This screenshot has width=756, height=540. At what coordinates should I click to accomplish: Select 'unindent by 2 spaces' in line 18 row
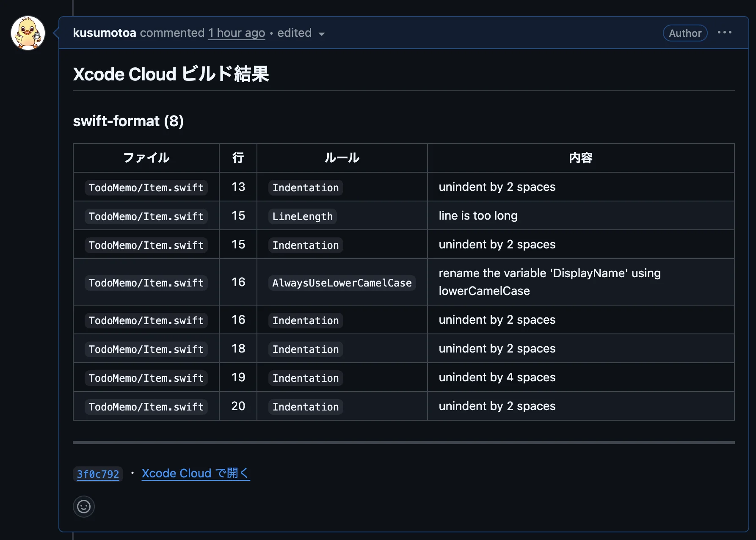tap(497, 348)
